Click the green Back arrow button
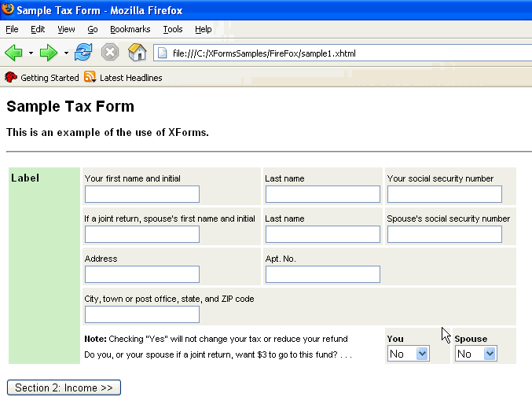The height and width of the screenshot is (404, 532). (x=13, y=53)
